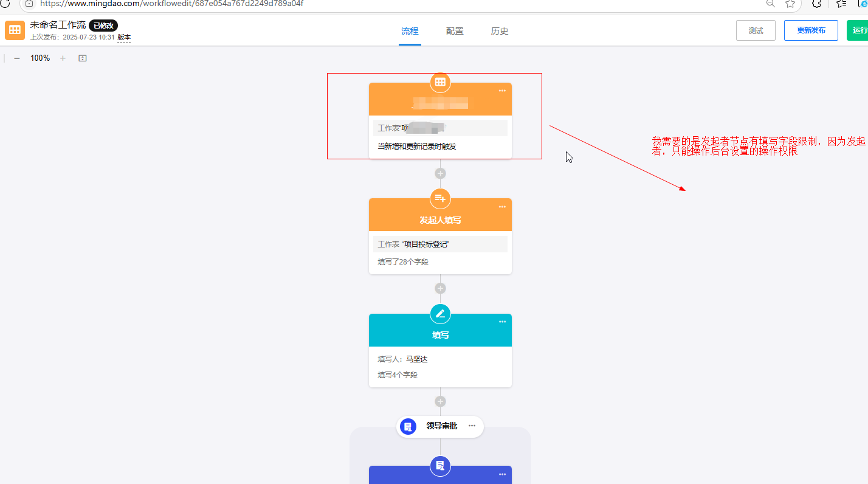Click the 填写4个字段 text
868x484 pixels.
coord(398,375)
